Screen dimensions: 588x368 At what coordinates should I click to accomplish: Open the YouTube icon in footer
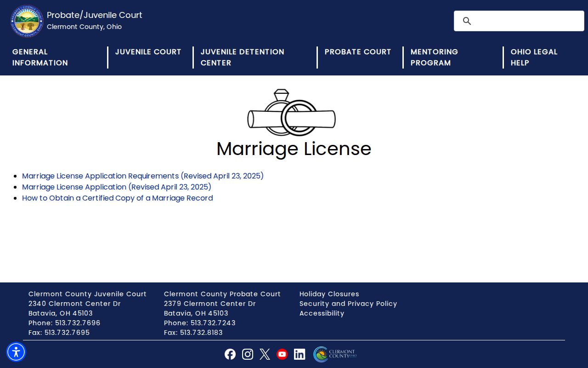[282, 354]
